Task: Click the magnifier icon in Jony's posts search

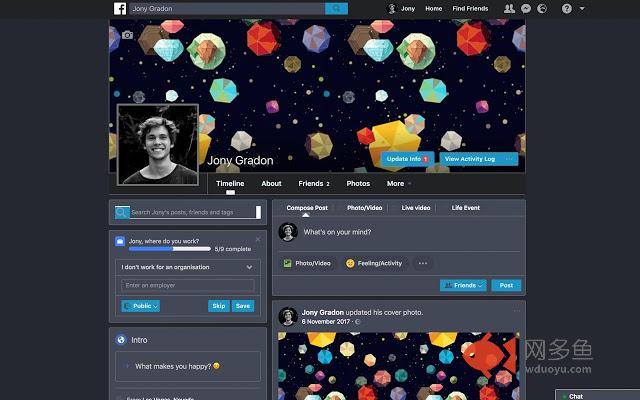Action: coord(122,212)
